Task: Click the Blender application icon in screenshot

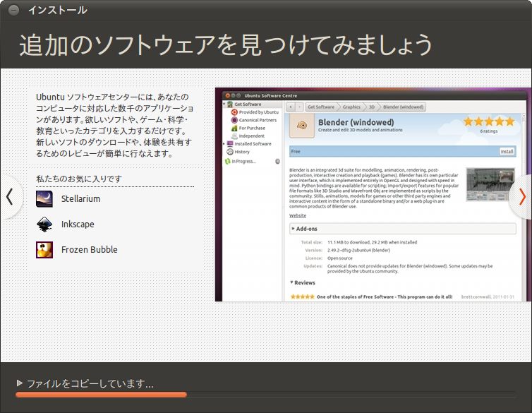Action: [x=302, y=126]
